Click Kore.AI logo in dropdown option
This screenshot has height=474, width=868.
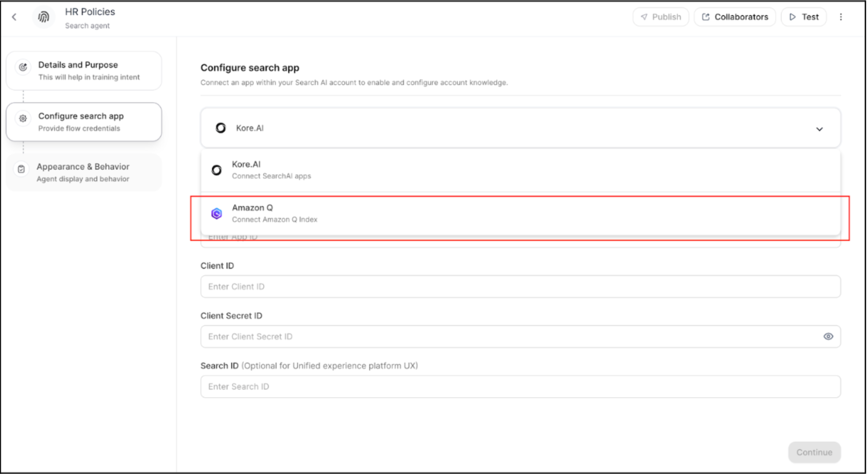click(217, 170)
